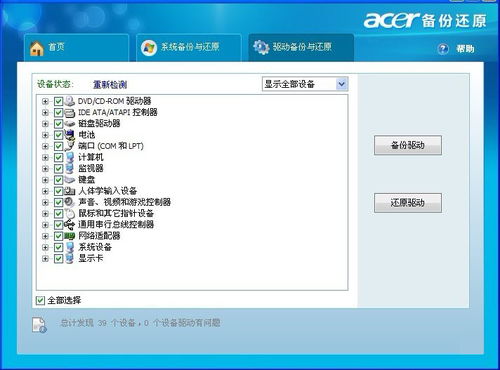Click the 端口 (COM 和 LPT) port icon
The width and height of the screenshot is (500, 370).
(x=69, y=146)
